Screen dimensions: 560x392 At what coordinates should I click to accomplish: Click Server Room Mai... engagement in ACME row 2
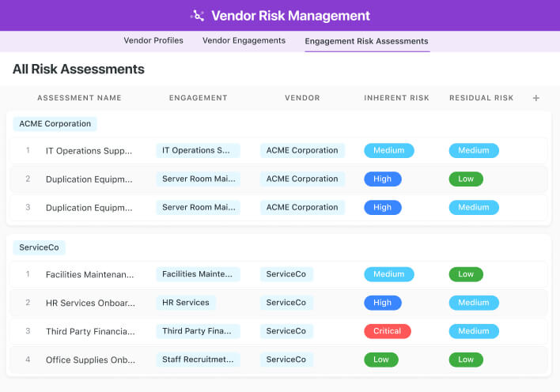[x=199, y=179]
